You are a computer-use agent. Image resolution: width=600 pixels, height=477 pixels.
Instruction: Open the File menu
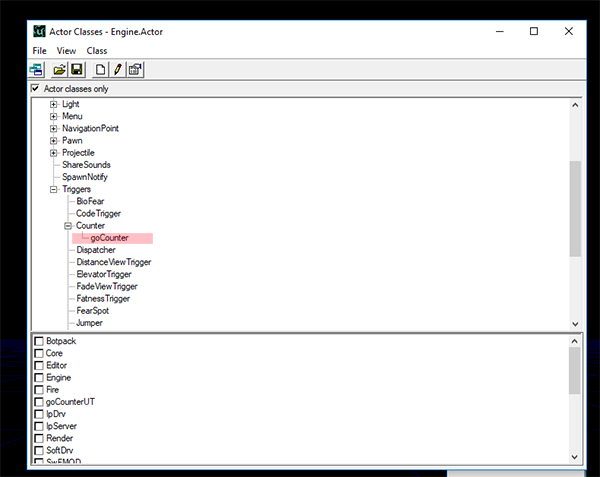tap(39, 51)
